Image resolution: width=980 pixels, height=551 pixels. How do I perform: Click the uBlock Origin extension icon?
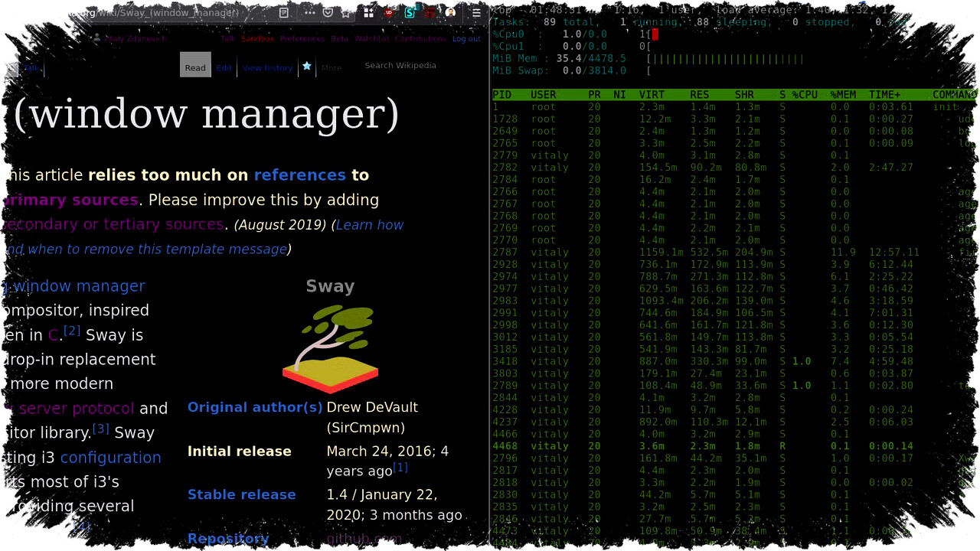coord(389,12)
